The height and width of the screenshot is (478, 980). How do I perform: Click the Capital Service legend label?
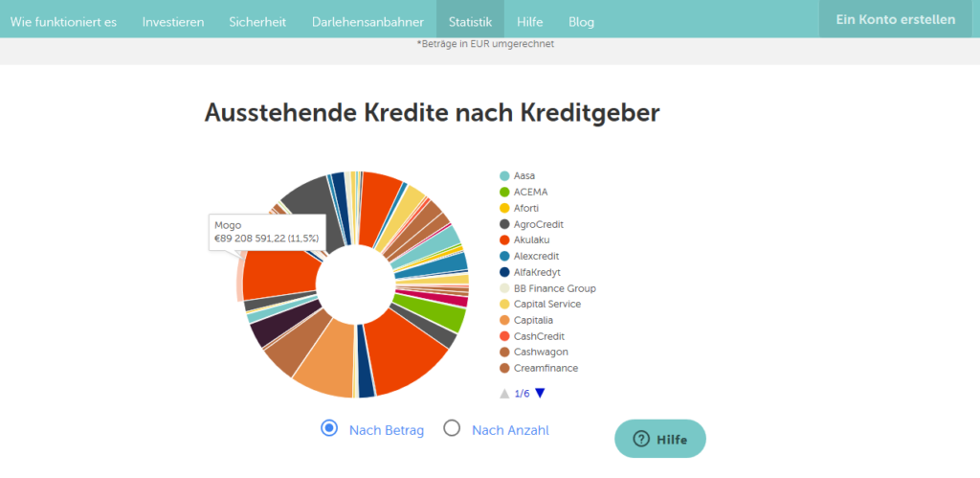[x=547, y=304]
